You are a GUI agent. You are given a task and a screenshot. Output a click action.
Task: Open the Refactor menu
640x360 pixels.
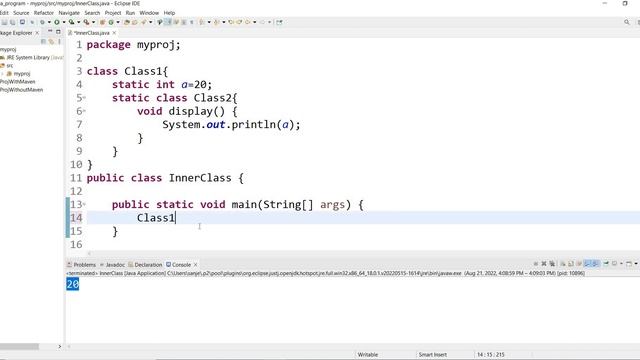click(x=44, y=13)
